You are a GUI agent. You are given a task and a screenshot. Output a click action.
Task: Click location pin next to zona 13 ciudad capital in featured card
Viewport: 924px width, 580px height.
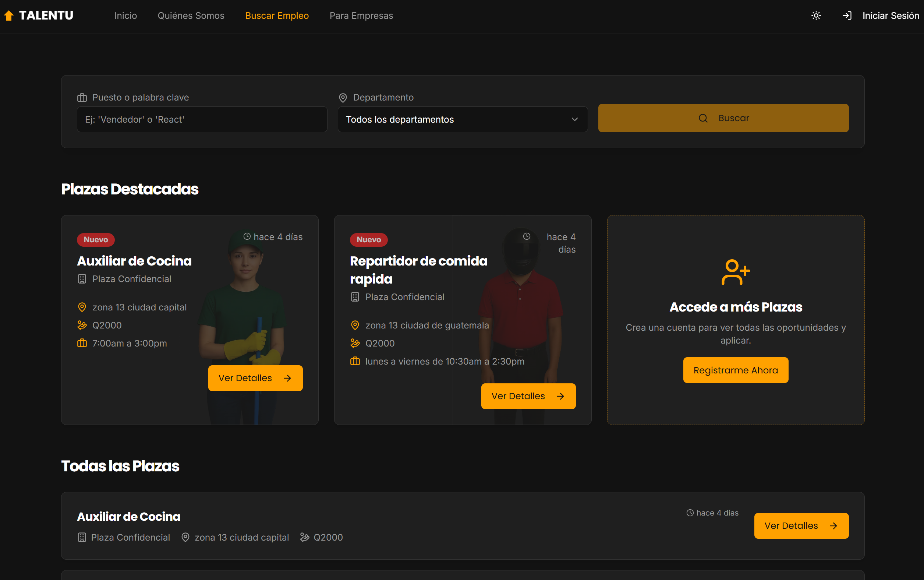(82, 307)
